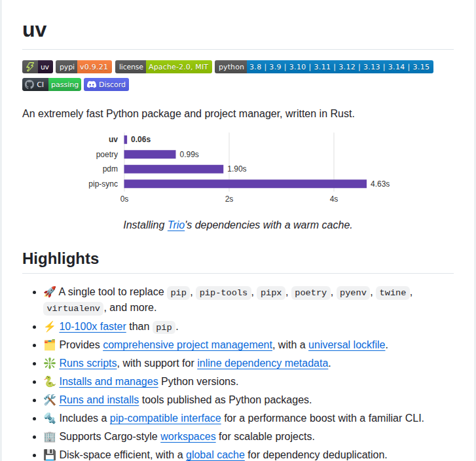Click the pip-sync bar in the benchmark chart
The width and height of the screenshot is (476, 461).
point(245,184)
